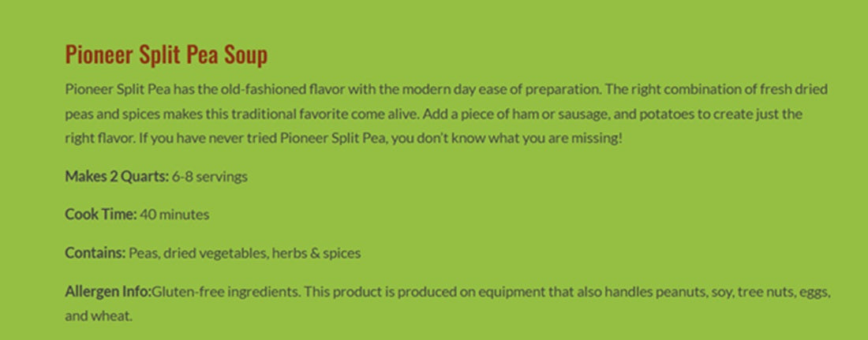Screen dimensions: 868x340
Task: Click the words and wheat on last line
Action: click(x=98, y=317)
